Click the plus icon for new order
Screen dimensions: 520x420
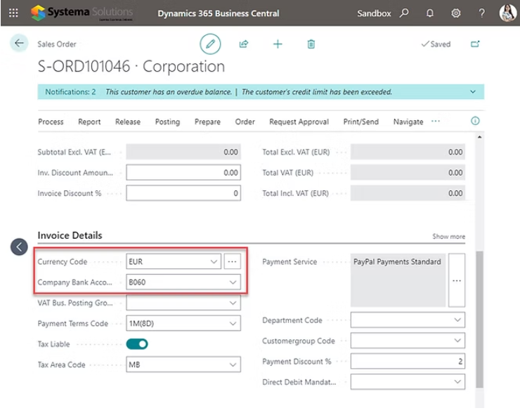pos(278,44)
